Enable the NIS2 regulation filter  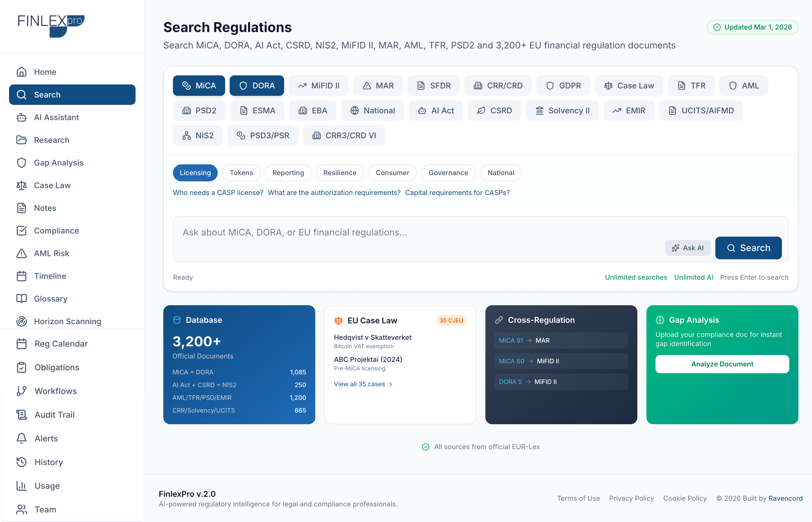click(198, 135)
